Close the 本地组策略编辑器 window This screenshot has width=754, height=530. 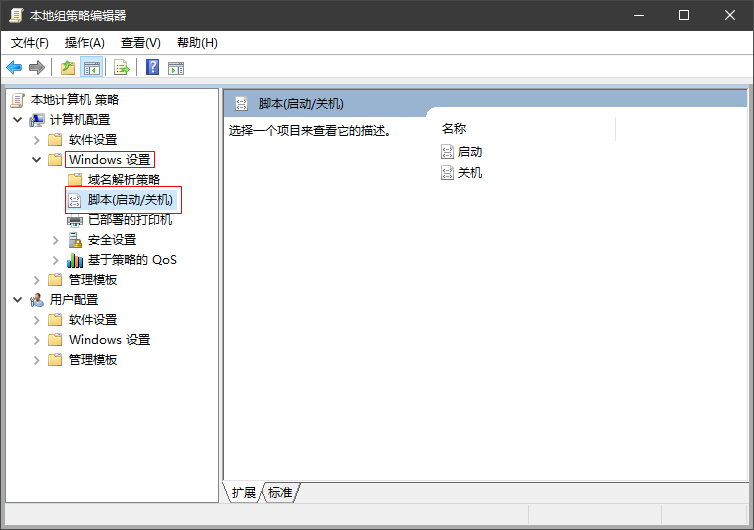(x=729, y=15)
